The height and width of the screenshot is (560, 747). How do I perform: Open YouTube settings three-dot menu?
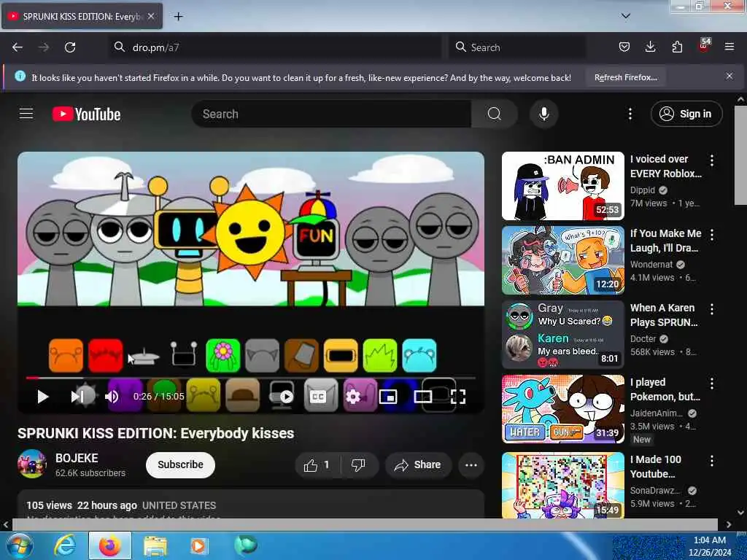click(x=630, y=114)
